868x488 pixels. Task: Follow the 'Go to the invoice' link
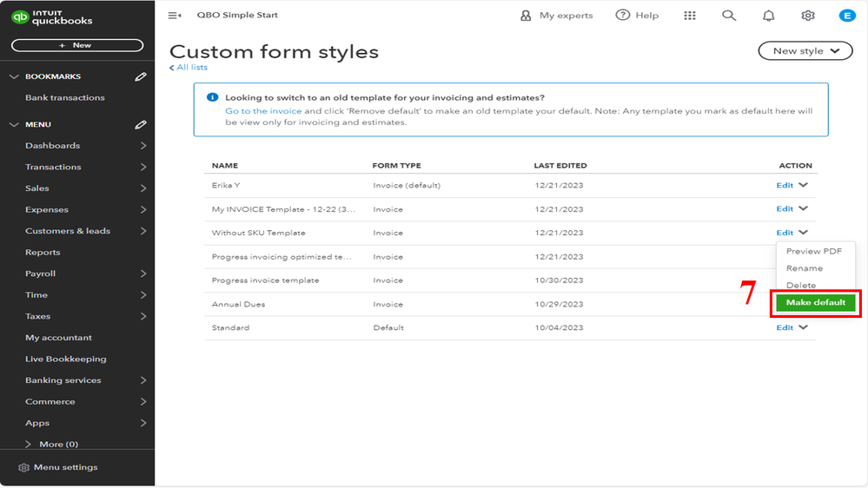[x=263, y=111]
